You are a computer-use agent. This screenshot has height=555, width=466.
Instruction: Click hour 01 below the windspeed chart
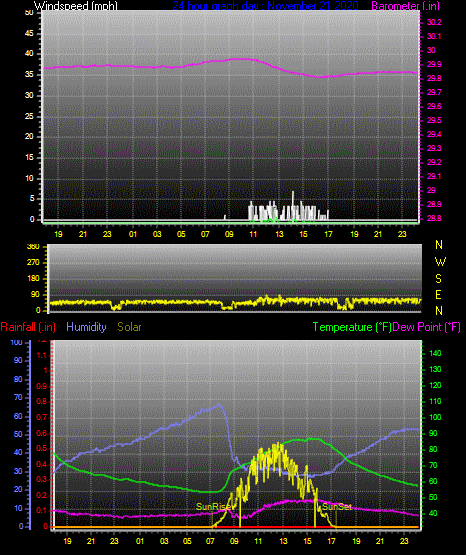pos(133,234)
